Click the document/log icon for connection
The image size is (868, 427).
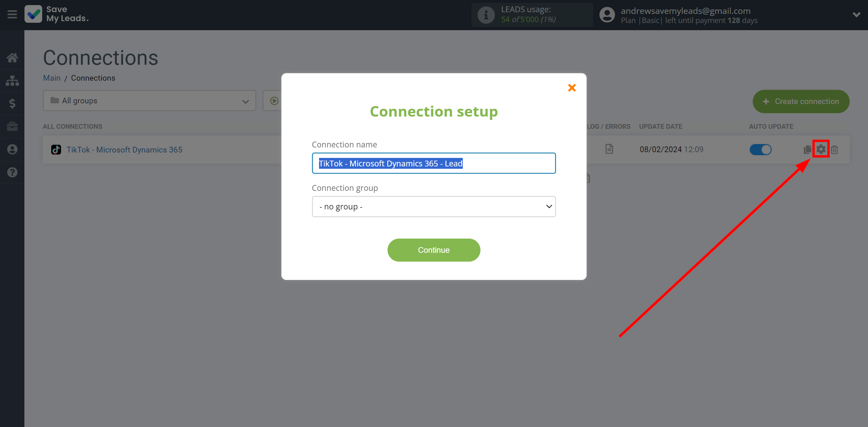pos(609,149)
